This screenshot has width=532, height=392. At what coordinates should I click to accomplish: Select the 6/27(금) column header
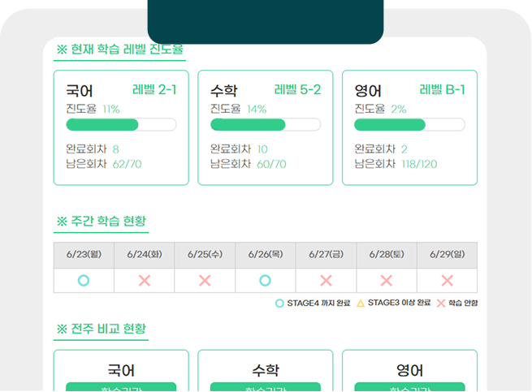click(x=326, y=255)
